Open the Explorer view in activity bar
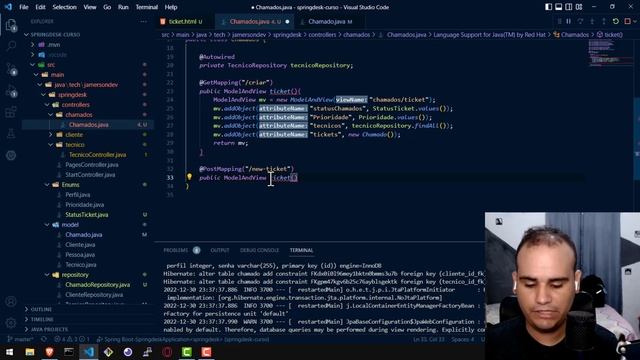This screenshot has width=640, height=360. [x=11, y=25]
